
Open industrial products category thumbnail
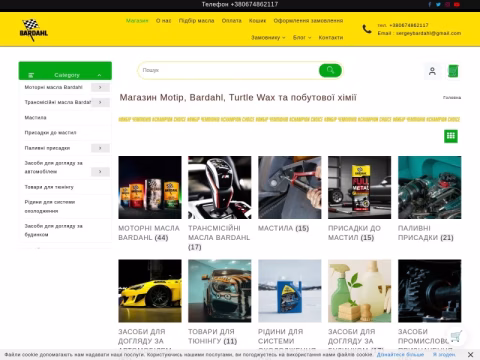pos(429,291)
